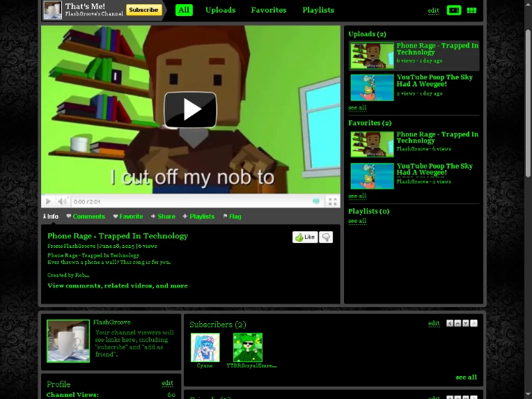Click Share action under video
Image resolution: width=532 pixels, height=399 pixels.
163,217
